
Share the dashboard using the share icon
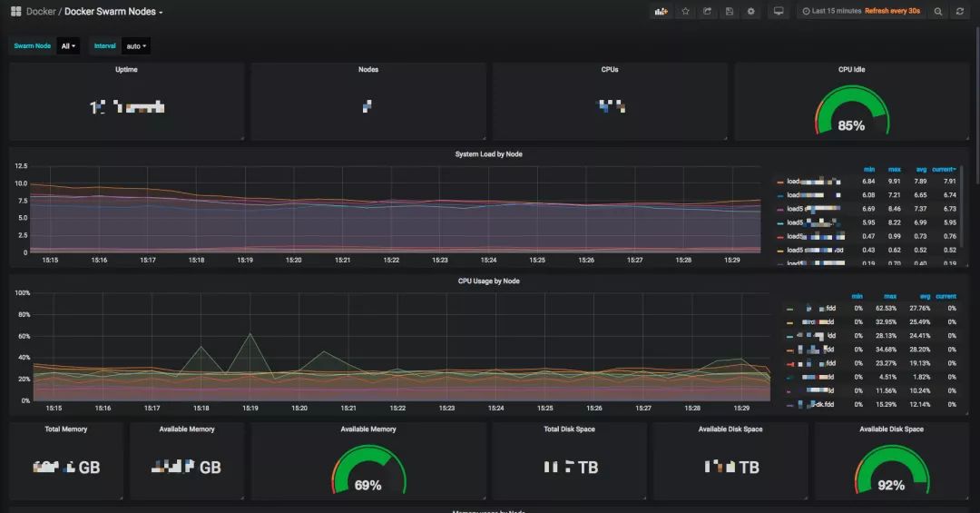[707, 11]
